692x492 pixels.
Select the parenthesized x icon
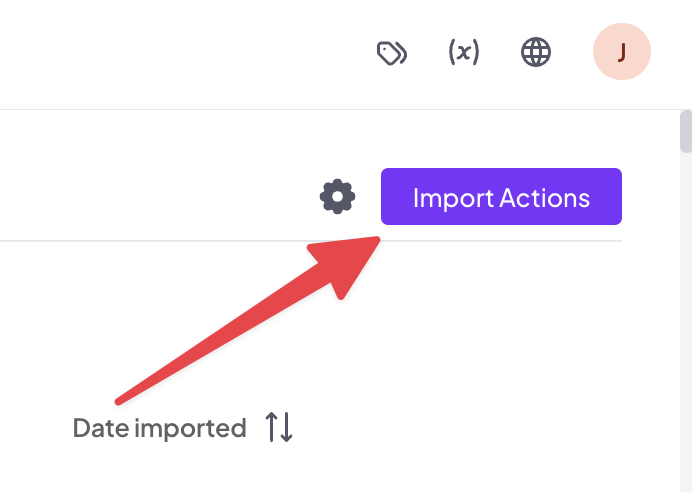coord(463,52)
